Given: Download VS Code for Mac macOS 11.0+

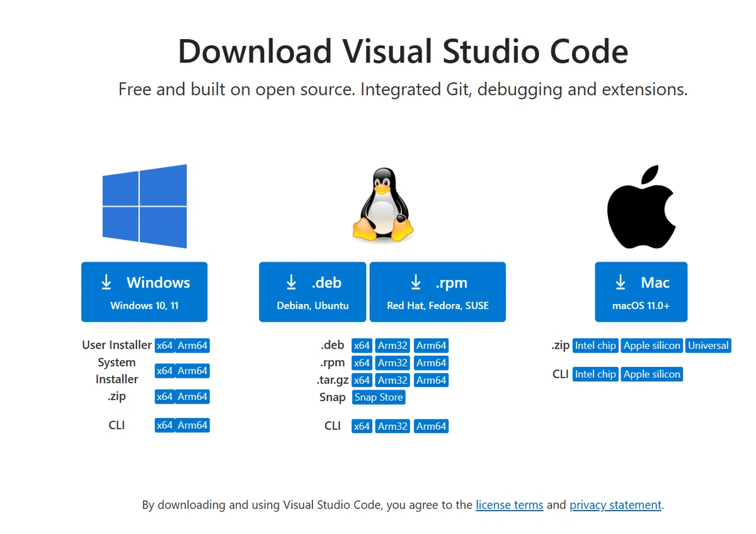Looking at the screenshot, I should pos(641,292).
